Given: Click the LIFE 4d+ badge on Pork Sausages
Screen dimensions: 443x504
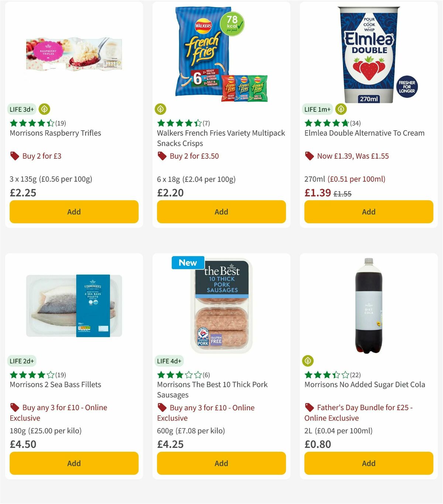Looking at the screenshot, I should coord(169,361).
